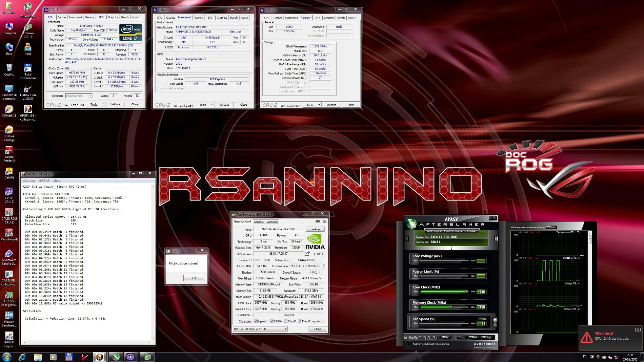Viewport: 644px width, 362px height.
Task: Open the Cestino recycle bin
Action: pos(9,69)
